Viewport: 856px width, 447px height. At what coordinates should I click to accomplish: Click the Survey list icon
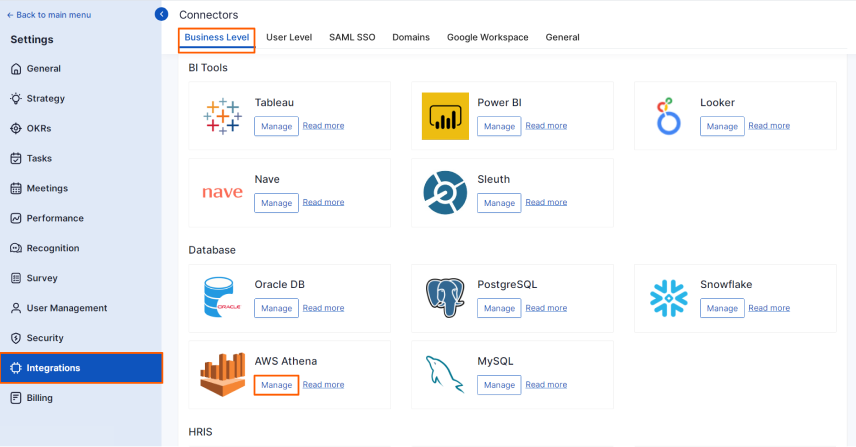[x=16, y=278]
